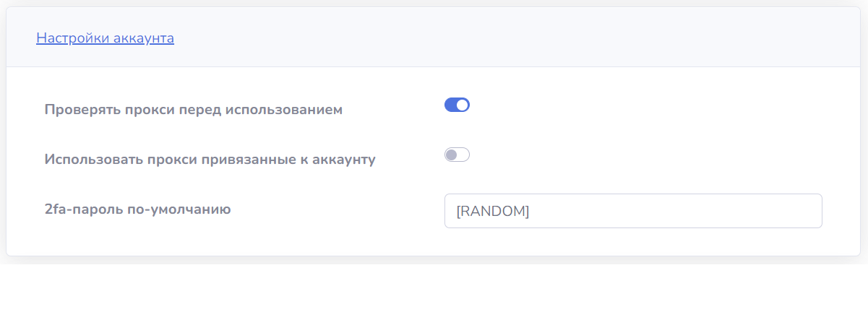The height and width of the screenshot is (312, 868).
Task: Enable Использовать прокси привязанные к аккаунту toggle
Action: pyautogui.click(x=457, y=155)
